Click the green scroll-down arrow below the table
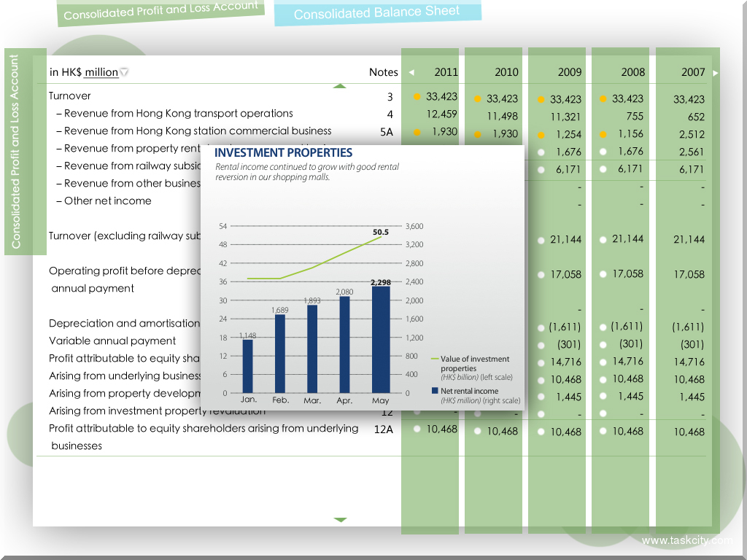This screenshot has width=747, height=560. pos(340,520)
